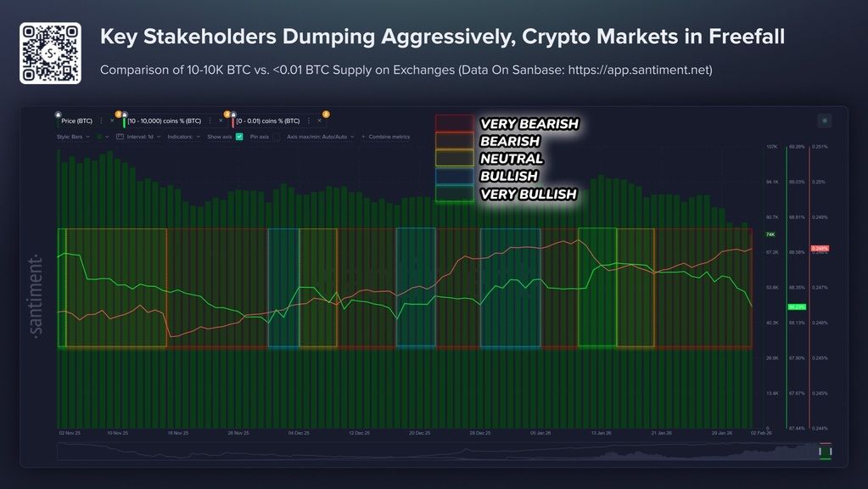This screenshot has height=489, width=868.
Task: Open options menu for Price (BTC)
Action: pyautogui.click(x=102, y=121)
